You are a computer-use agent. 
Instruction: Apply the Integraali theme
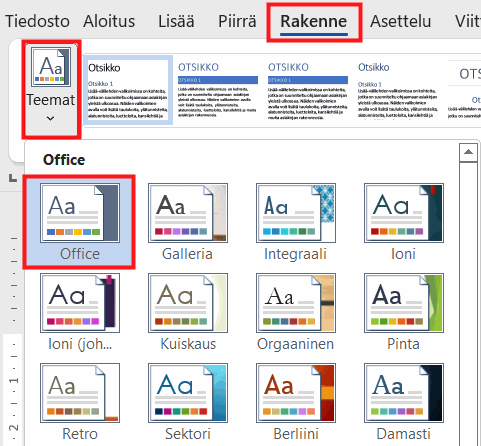point(296,222)
